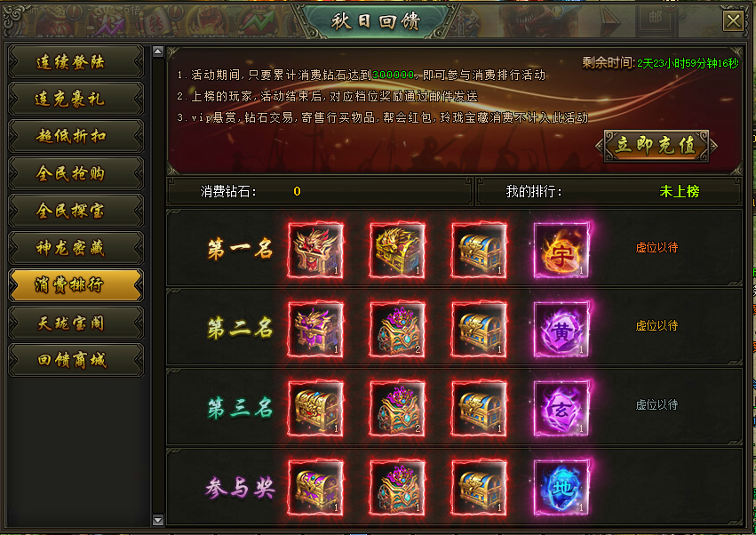The height and width of the screenshot is (535, 756).
Task: Click the scrollbar up arrow
Action: (x=157, y=52)
